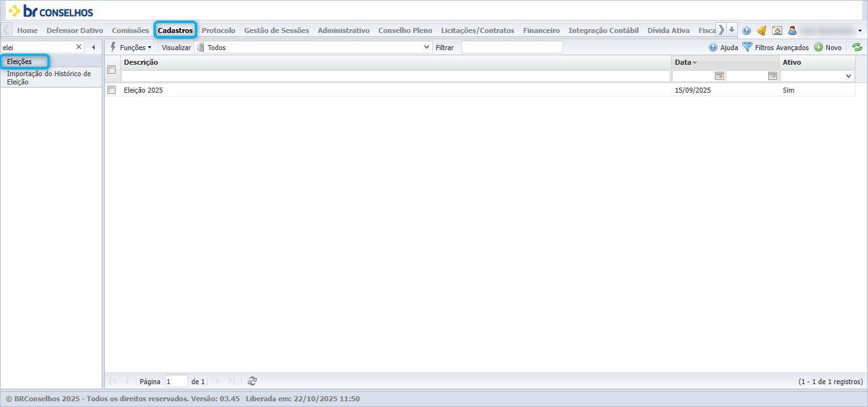Expand the Ativo filter dropdown
Screen dimensions: 868x407
coord(849,76)
